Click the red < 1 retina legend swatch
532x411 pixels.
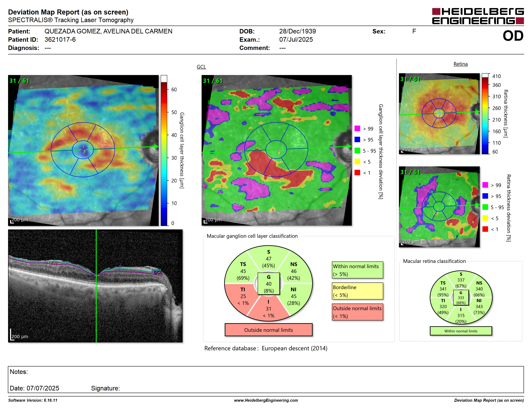click(x=485, y=229)
